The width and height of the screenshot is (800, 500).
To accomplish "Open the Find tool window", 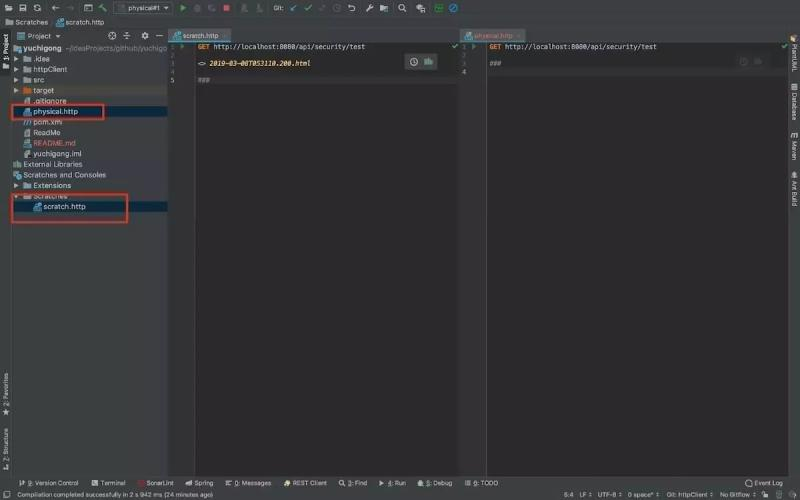I will click(353, 483).
